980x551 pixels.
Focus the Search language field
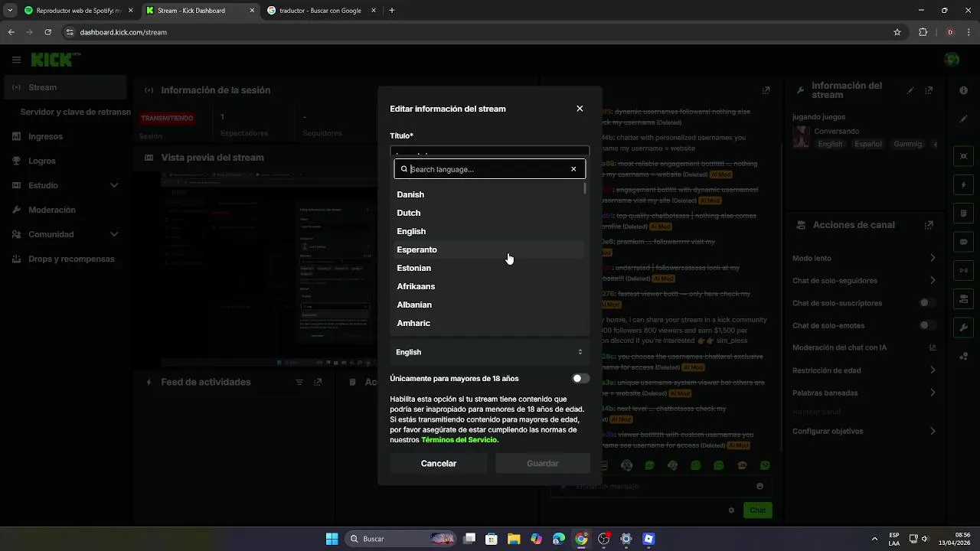tap(490, 169)
